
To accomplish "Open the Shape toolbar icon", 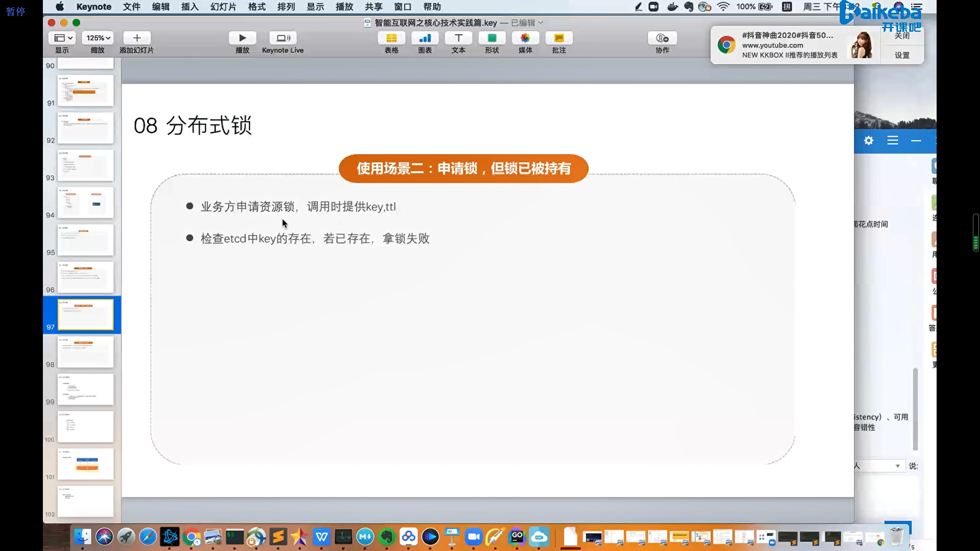I will 492,38.
